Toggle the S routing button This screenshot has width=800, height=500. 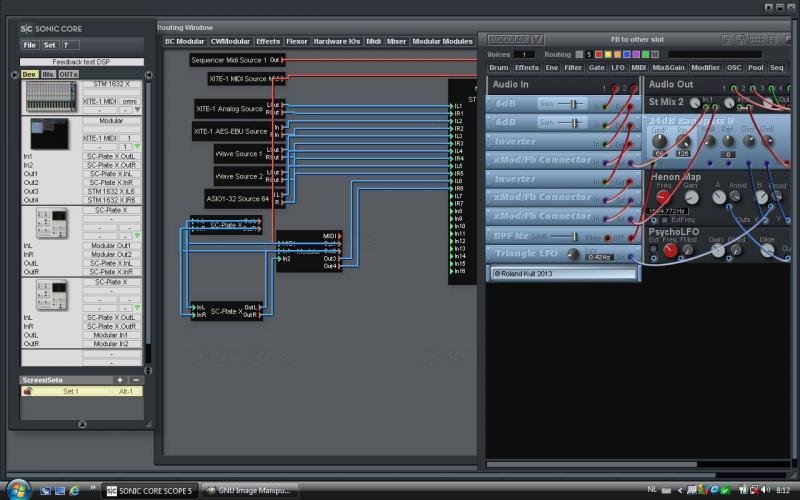pos(589,54)
